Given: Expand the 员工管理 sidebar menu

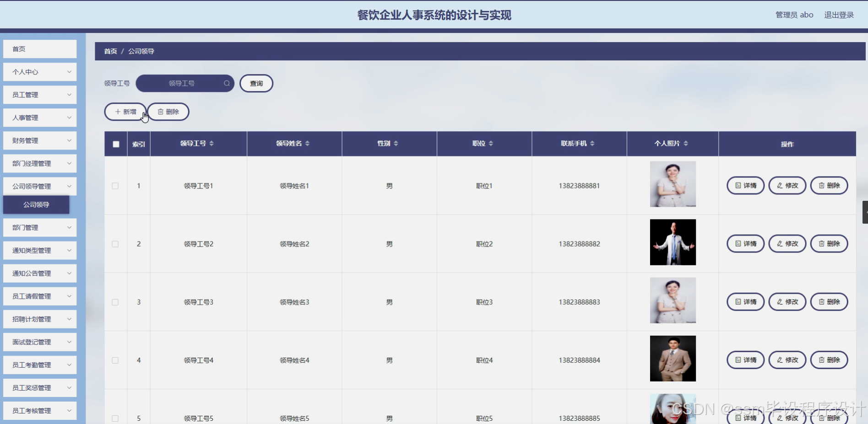Looking at the screenshot, I should (40, 95).
